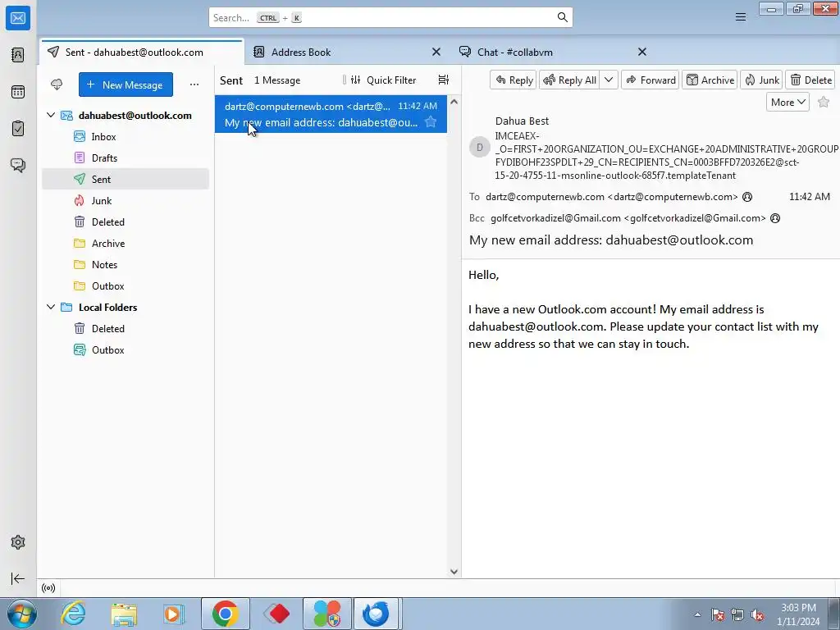840x630 pixels.
Task: Open the Thunderbird application menu
Action: [741, 17]
